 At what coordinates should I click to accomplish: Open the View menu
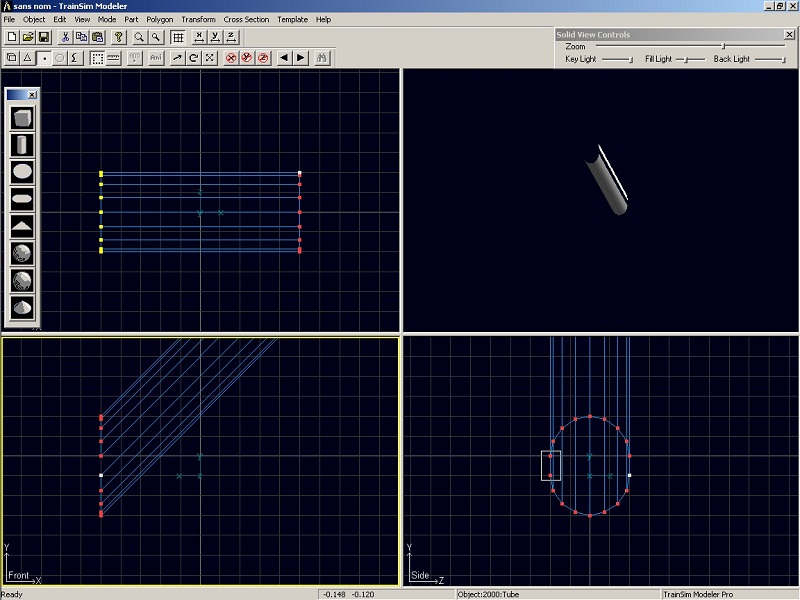pos(82,19)
